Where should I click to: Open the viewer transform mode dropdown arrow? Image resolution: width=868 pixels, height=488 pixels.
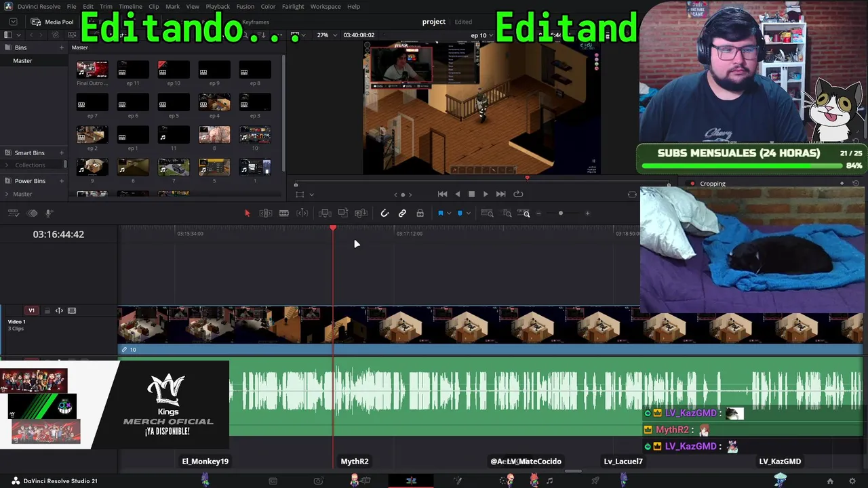tap(311, 195)
